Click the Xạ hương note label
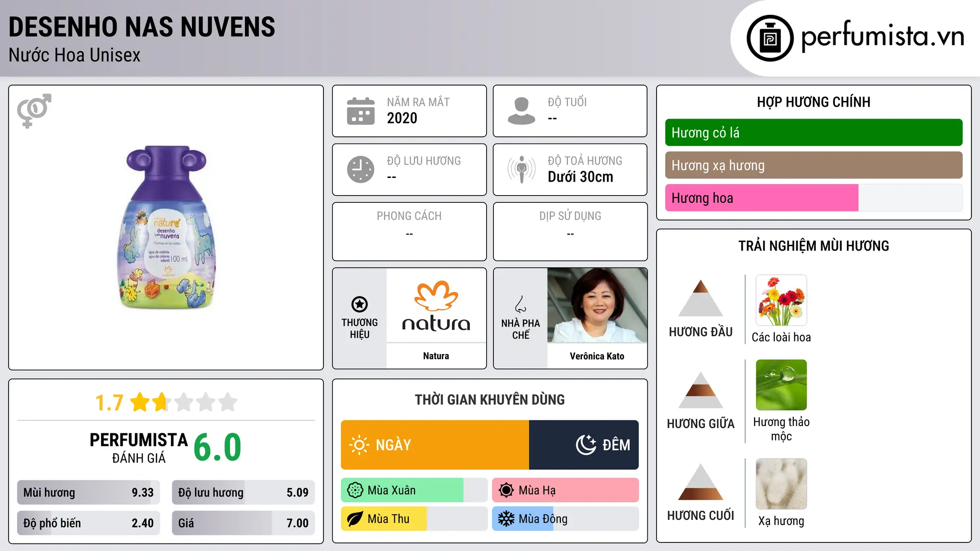 click(x=781, y=521)
